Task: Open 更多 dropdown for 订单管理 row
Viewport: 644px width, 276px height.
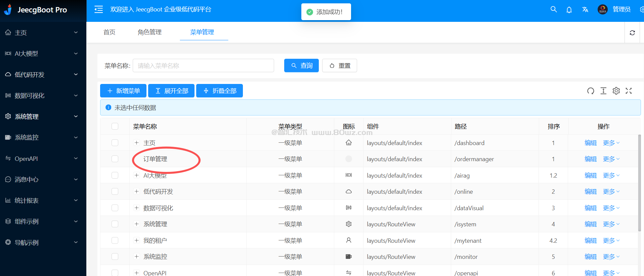Action: click(611, 159)
